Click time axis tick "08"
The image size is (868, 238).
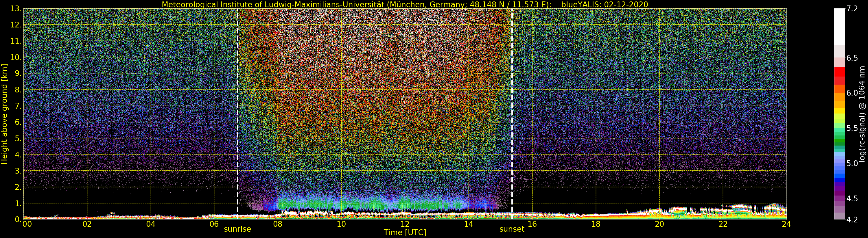pyautogui.click(x=278, y=224)
